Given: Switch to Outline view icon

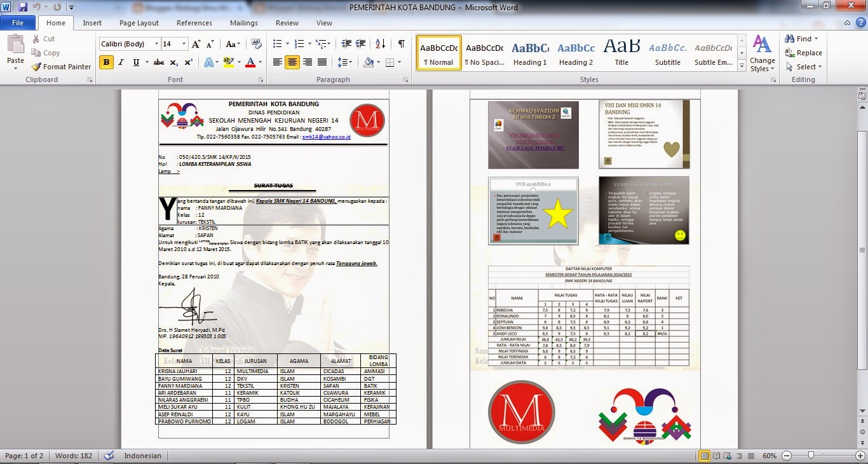Looking at the screenshot, I should point(740,456).
